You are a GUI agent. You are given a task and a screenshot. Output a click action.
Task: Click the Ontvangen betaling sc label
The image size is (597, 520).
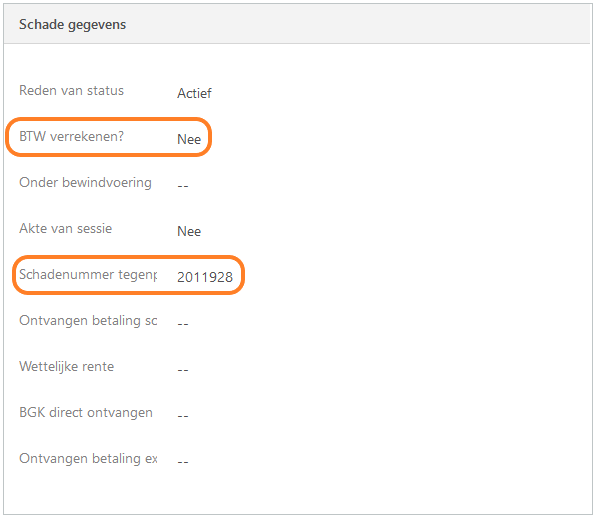coord(88,321)
